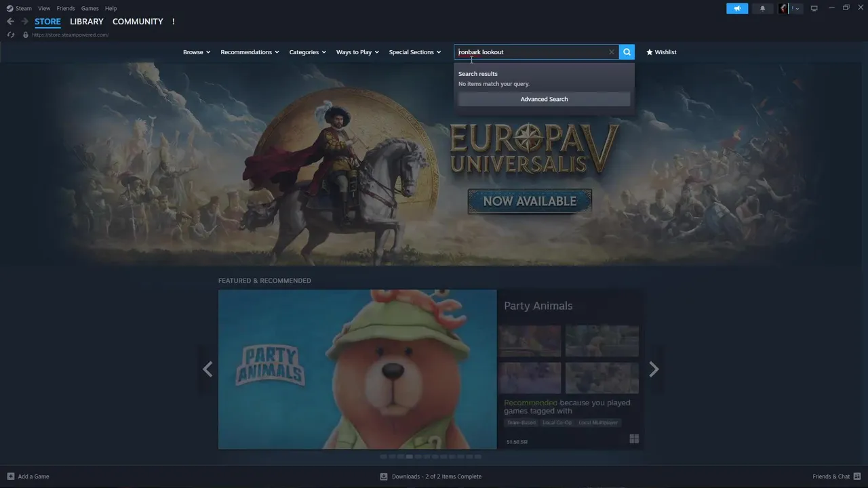The height and width of the screenshot is (488, 868).
Task: Click Downloads 2 of 2 Items Complete
Action: pyautogui.click(x=437, y=476)
